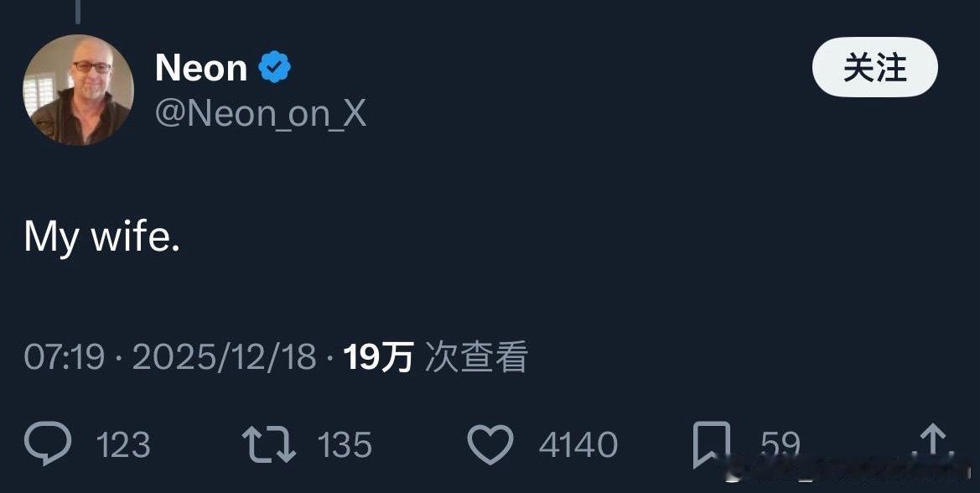Screen dimensions: 980x493
Task: Open the share arrow icon
Action: 932,443
